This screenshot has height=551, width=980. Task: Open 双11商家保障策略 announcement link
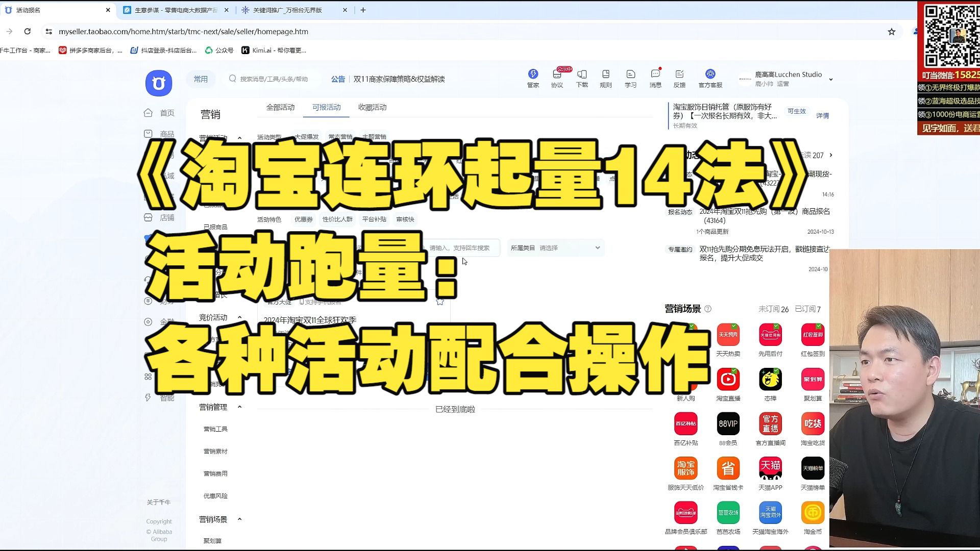point(399,79)
